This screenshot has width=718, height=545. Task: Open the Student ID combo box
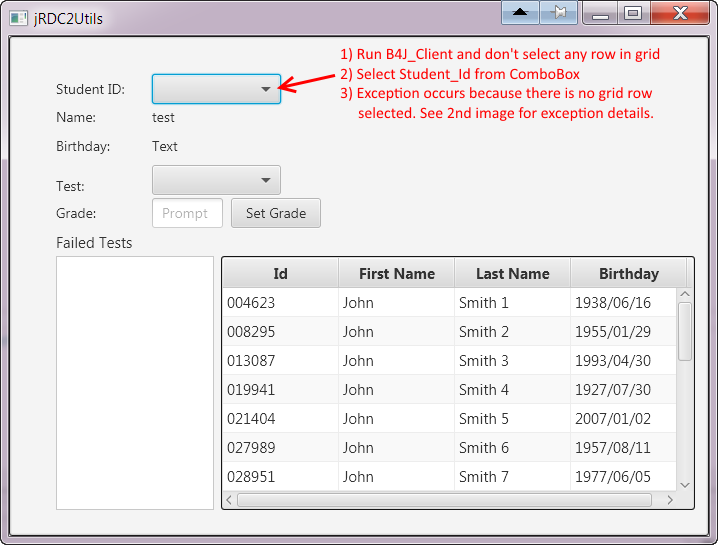[x=216, y=89]
